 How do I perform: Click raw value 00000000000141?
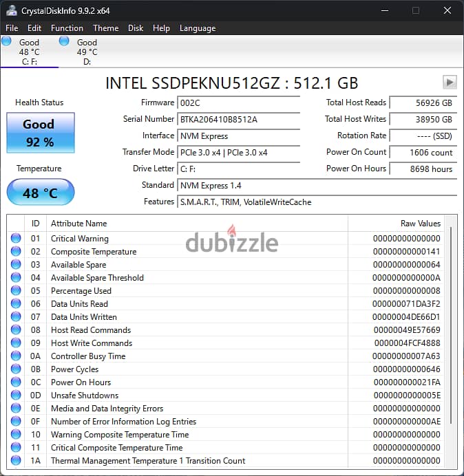coord(407,252)
